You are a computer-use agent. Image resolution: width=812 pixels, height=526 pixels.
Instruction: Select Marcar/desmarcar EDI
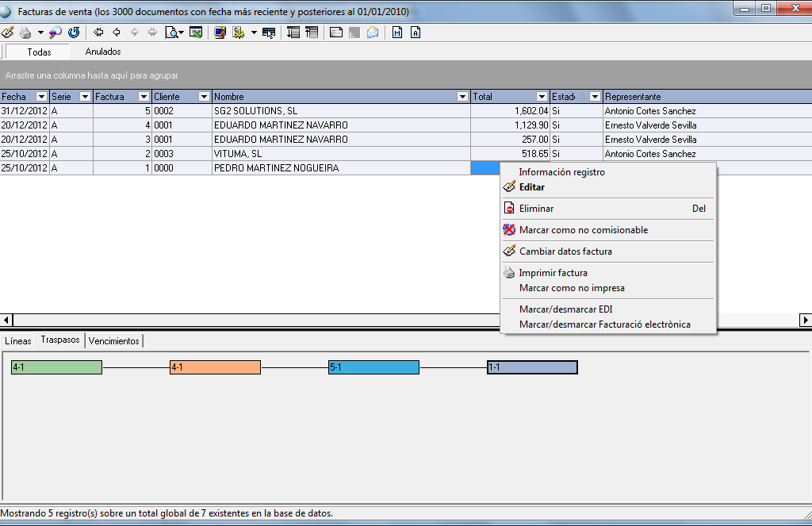click(x=608, y=309)
